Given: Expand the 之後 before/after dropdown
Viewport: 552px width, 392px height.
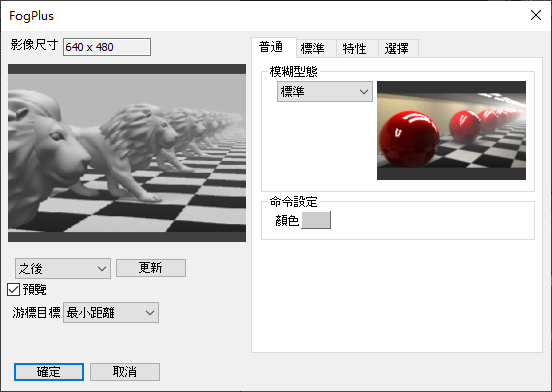Looking at the screenshot, I should [63, 268].
